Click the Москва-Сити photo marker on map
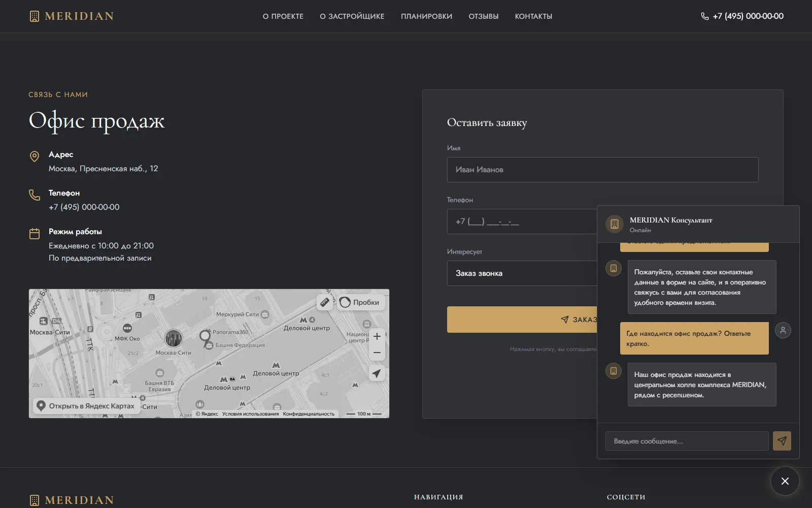This screenshot has width=812, height=508. pos(174,338)
